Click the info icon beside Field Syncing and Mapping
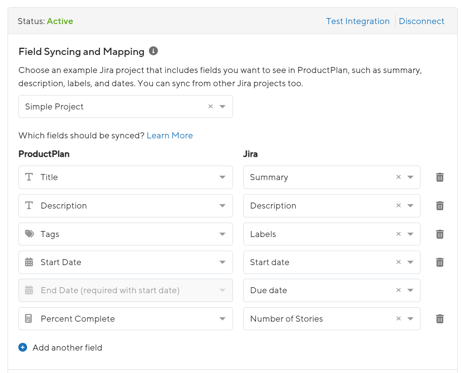The height and width of the screenshot is (373, 461). pos(153,51)
